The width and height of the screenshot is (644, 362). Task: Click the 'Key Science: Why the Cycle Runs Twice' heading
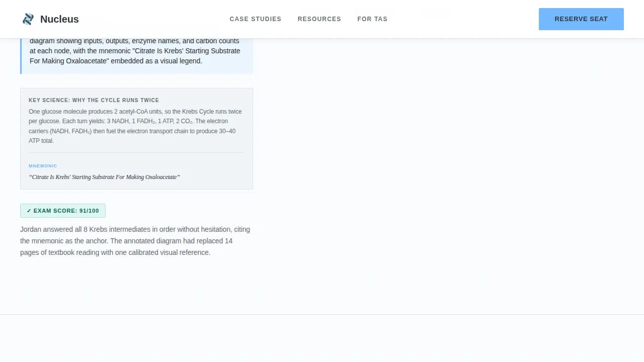coord(94,100)
